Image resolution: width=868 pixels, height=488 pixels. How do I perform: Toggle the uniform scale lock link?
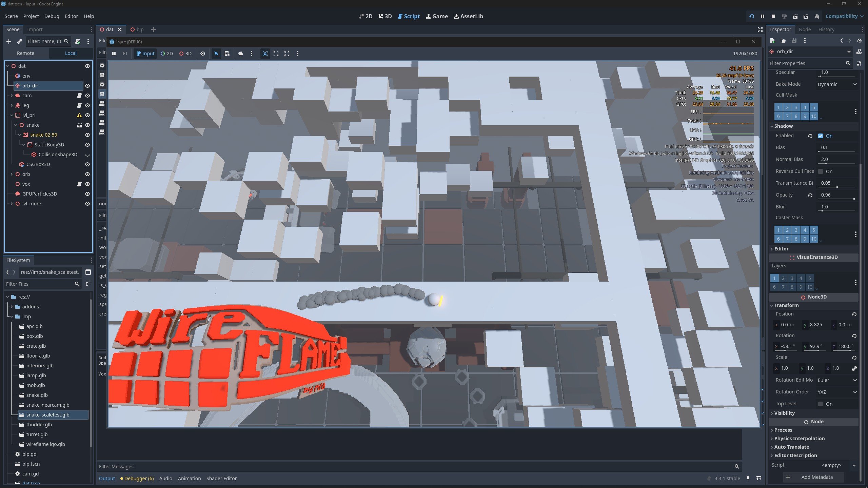click(x=854, y=368)
